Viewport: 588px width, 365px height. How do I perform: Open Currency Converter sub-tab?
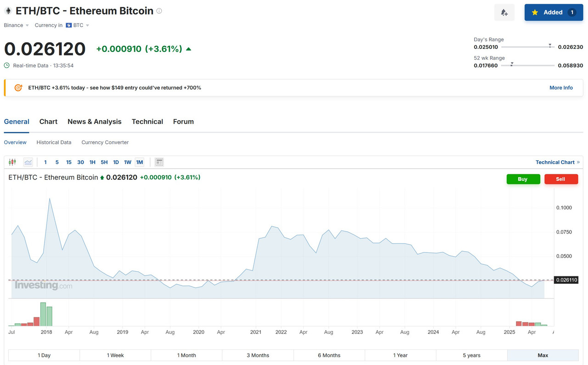(105, 142)
